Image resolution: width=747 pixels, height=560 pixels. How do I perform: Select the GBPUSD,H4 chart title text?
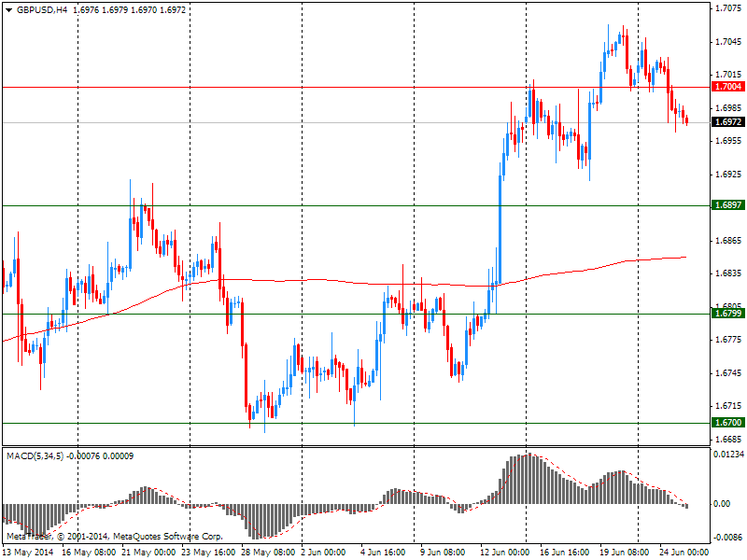(x=42, y=9)
